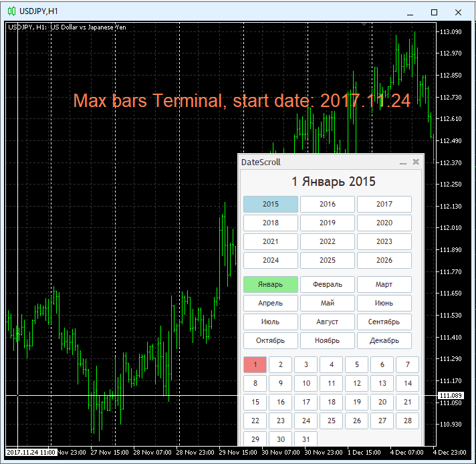Pick year 2023
Image resolution: width=476 pixels, height=464 pixels.
[x=384, y=242]
